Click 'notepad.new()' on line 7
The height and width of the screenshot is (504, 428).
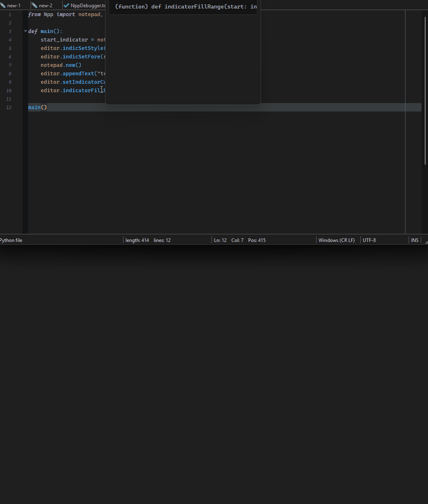click(x=61, y=65)
